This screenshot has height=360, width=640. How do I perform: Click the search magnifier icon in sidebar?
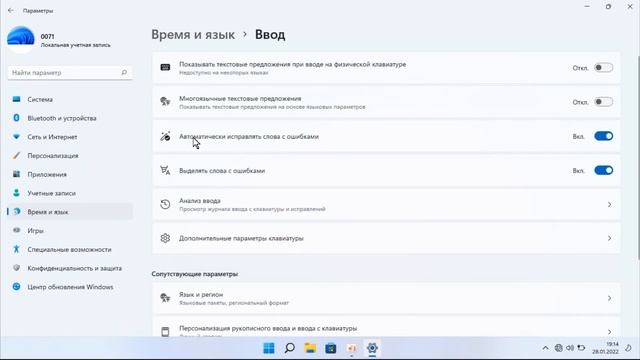tap(124, 73)
